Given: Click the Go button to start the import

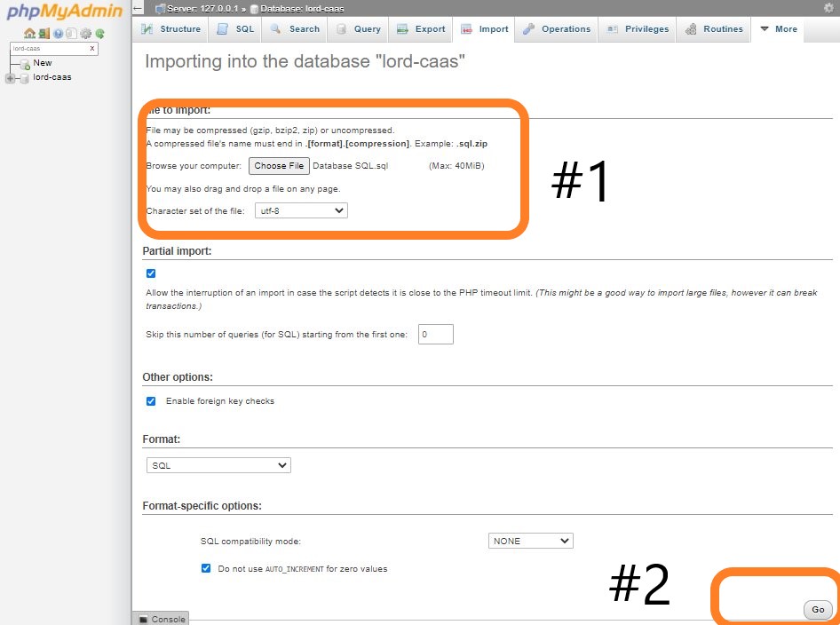Looking at the screenshot, I should [x=817, y=609].
